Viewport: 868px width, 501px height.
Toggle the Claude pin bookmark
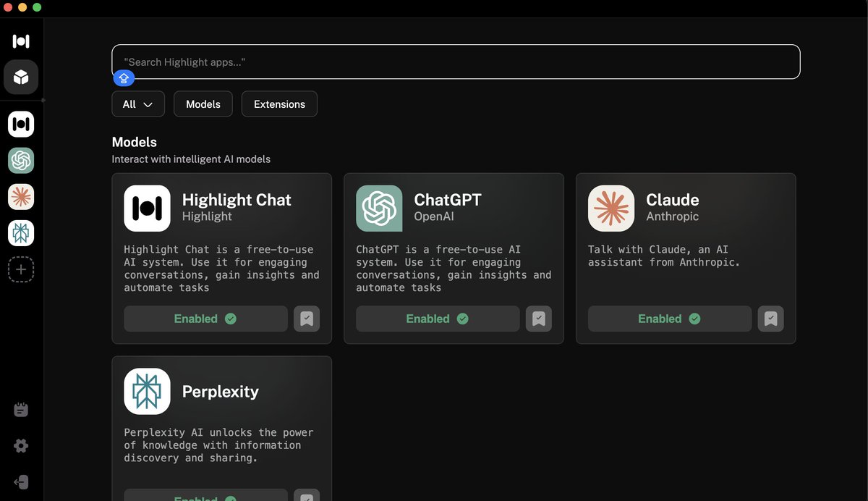(x=771, y=319)
